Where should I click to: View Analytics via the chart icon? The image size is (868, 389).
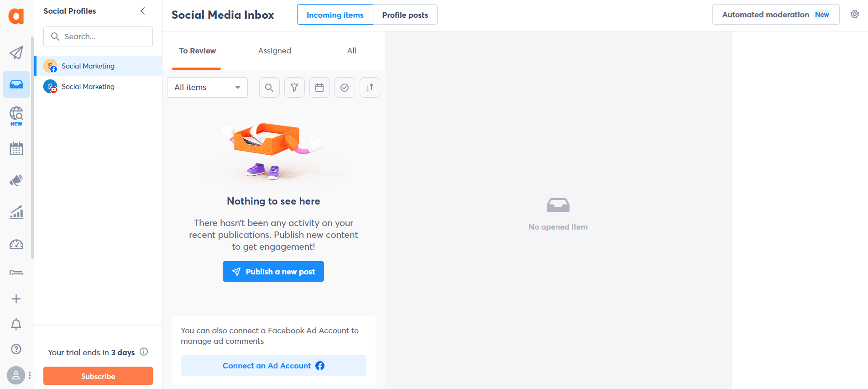tap(16, 212)
